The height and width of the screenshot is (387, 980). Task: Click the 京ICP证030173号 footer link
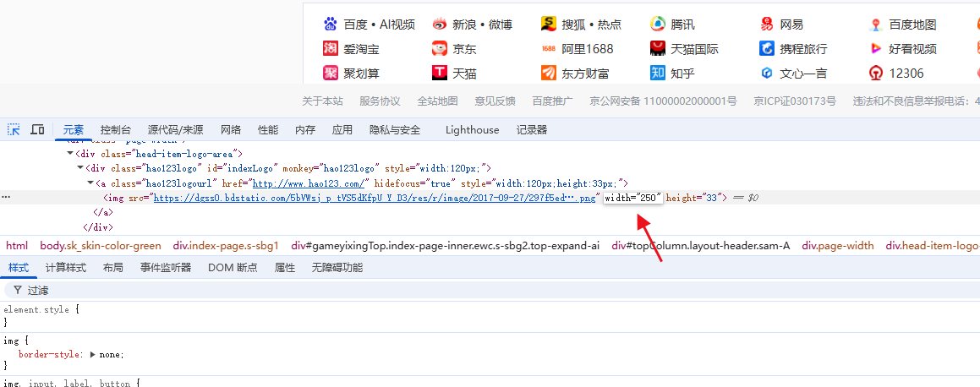[x=795, y=101]
